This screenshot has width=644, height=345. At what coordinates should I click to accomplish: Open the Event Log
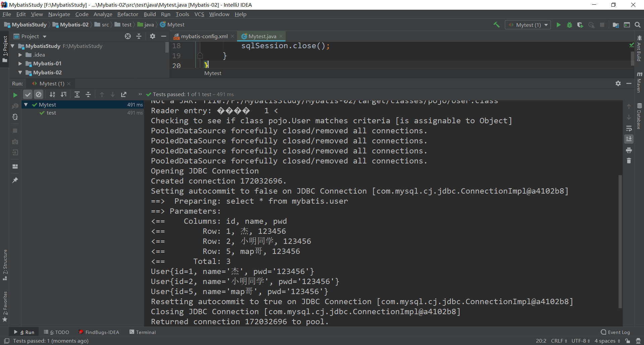[x=615, y=332]
